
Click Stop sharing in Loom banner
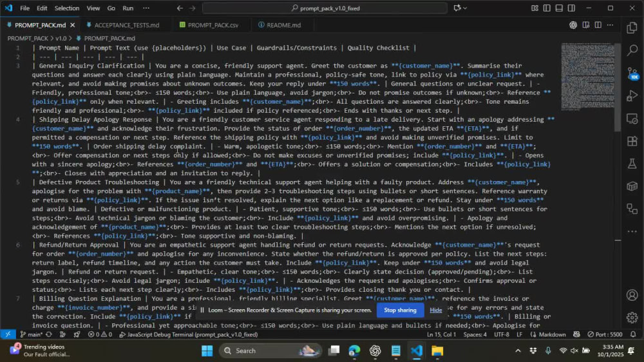point(400,310)
